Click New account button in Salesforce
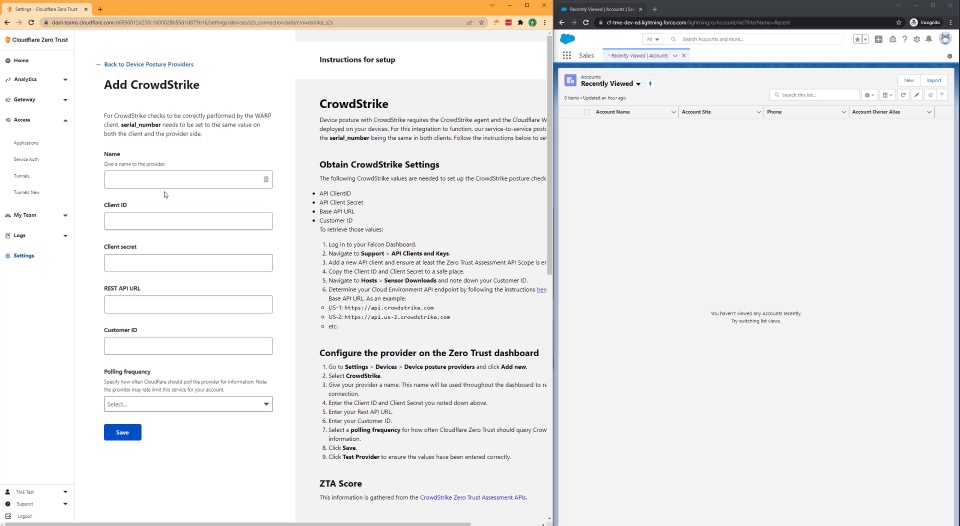Screen dimensions: 960x526 pos(909,80)
